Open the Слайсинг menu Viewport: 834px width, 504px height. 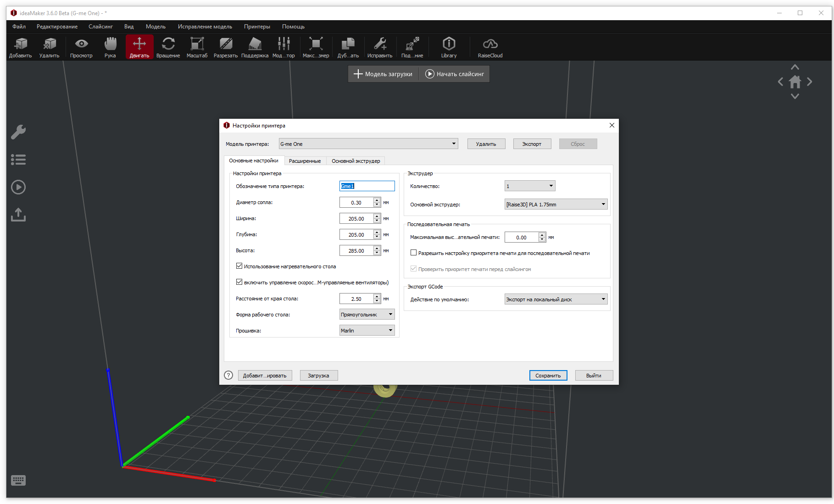[100, 27]
